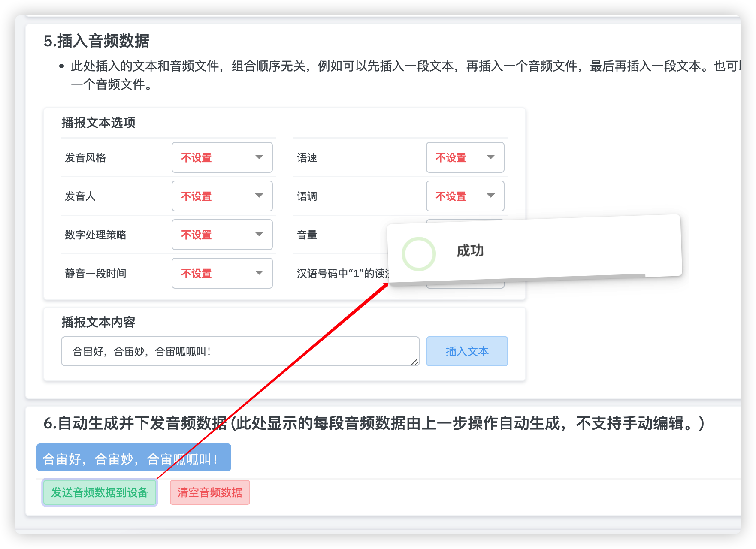Screen dimensions: 756x549
Task: Focus the 播报文本内容 text input field
Action: [x=240, y=351]
